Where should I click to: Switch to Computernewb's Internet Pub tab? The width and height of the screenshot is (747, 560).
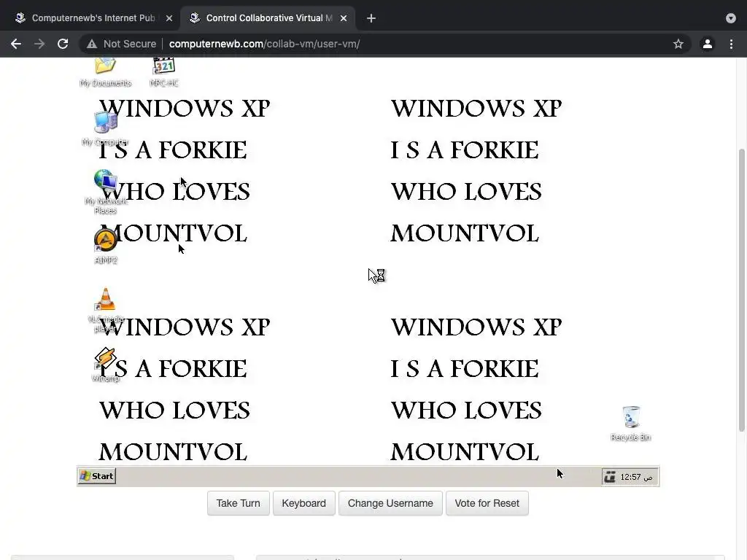click(x=93, y=18)
